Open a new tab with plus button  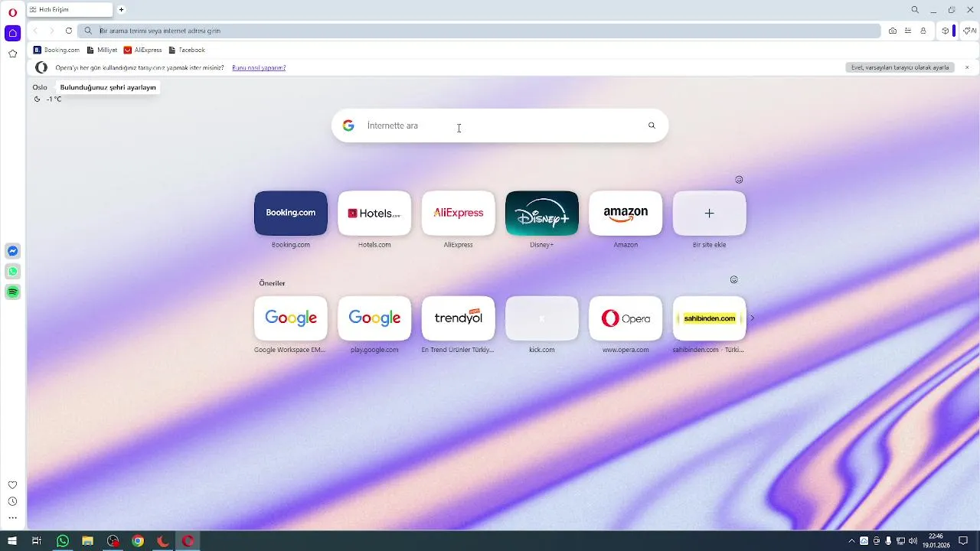coord(121,10)
